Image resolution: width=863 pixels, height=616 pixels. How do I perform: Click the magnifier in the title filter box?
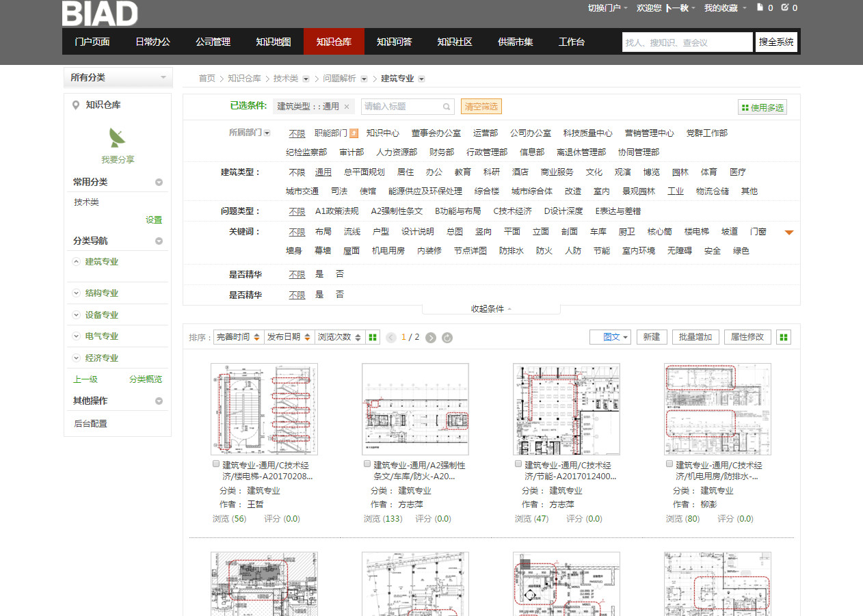point(447,107)
